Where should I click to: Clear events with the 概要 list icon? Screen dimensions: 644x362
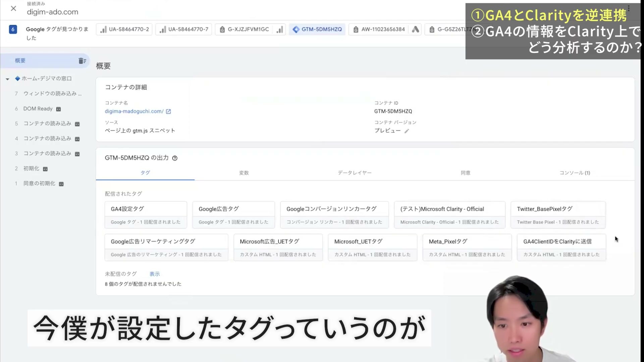click(82, 61)
